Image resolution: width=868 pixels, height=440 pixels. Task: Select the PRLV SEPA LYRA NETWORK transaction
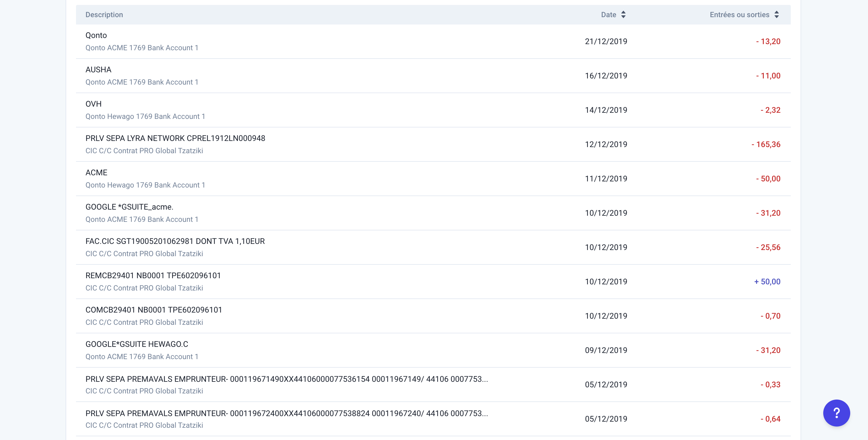tap(433, 145)
